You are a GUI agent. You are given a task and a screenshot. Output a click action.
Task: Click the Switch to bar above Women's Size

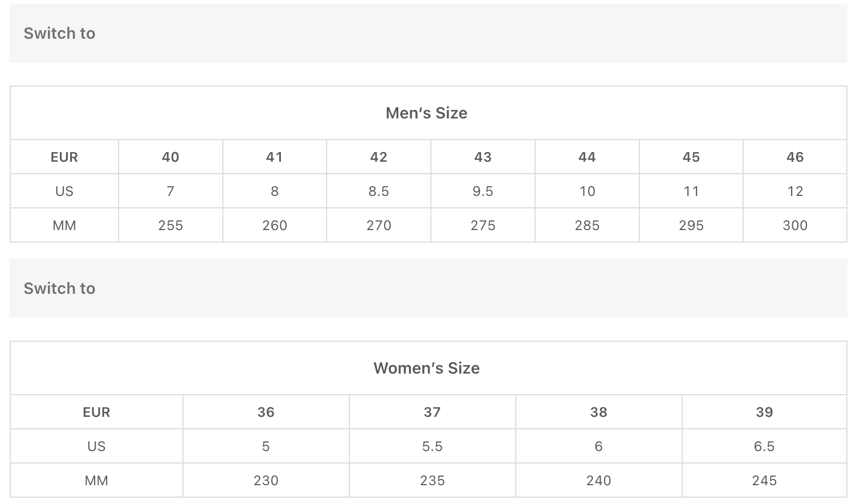(59, 288)
